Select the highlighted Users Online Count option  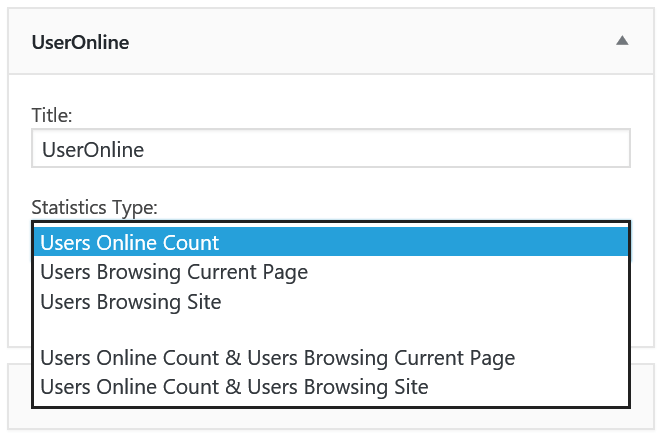331,242
